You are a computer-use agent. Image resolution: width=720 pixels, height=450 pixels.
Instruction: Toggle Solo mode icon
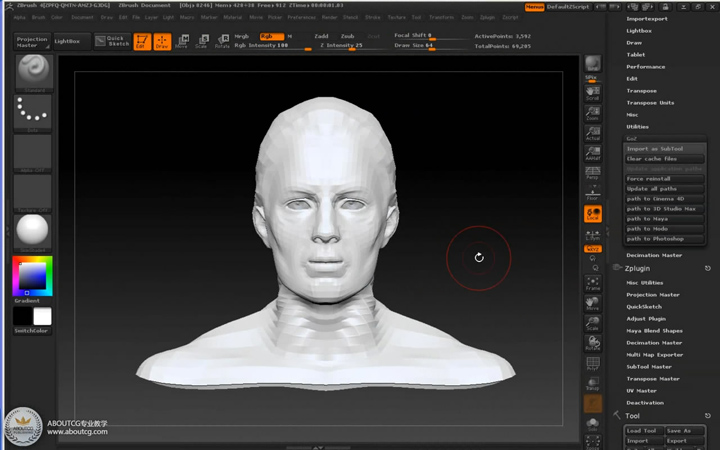coord(593,423)
